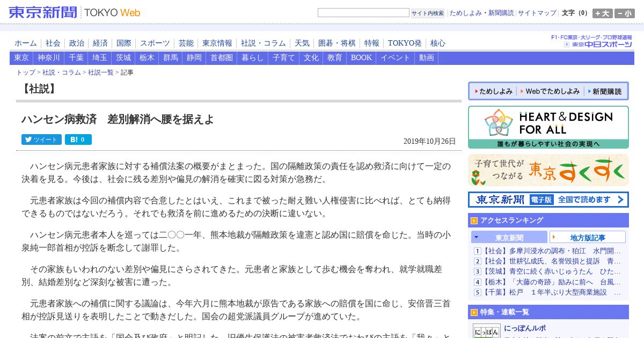Select 千葉 in regional navigation bar
The width and height of the screenshot is (644, 338).
[x=76, y=58]
